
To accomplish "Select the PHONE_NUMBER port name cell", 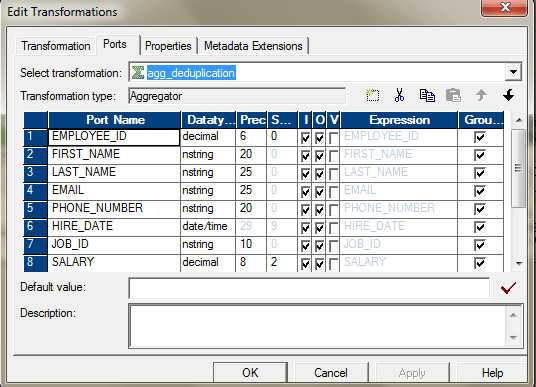I will click(x=114, y=209).
